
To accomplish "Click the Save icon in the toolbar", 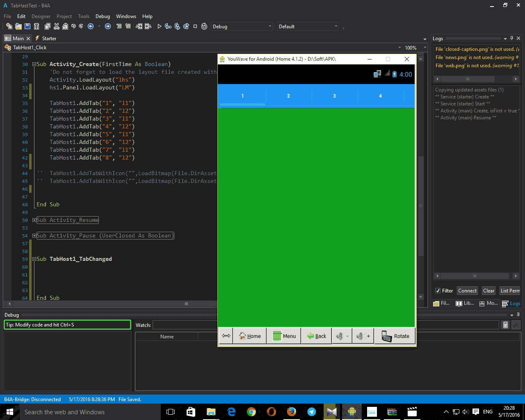I will (27, 26).
